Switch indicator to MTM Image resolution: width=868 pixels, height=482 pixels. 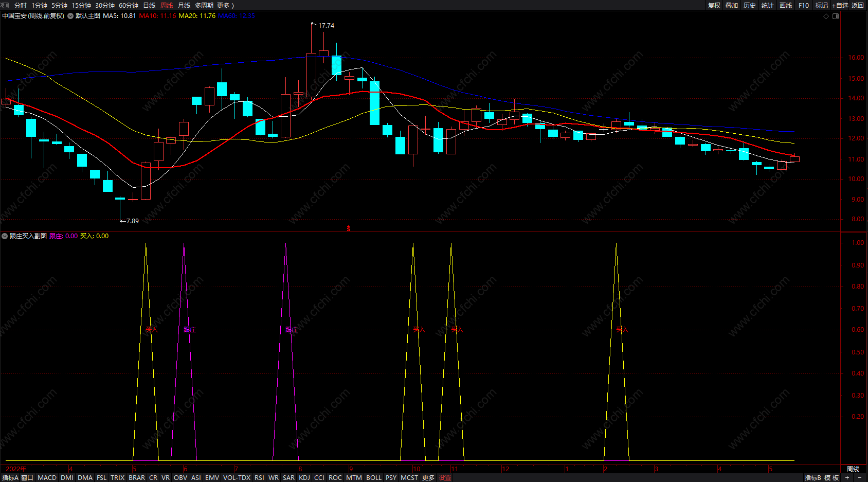pyautogui.click(x=354, y=478)
